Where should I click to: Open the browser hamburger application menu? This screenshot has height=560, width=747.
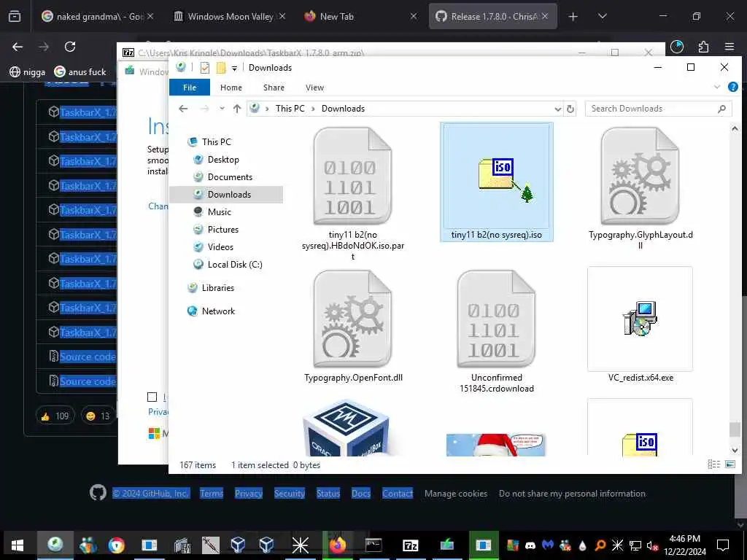[729, 47]
